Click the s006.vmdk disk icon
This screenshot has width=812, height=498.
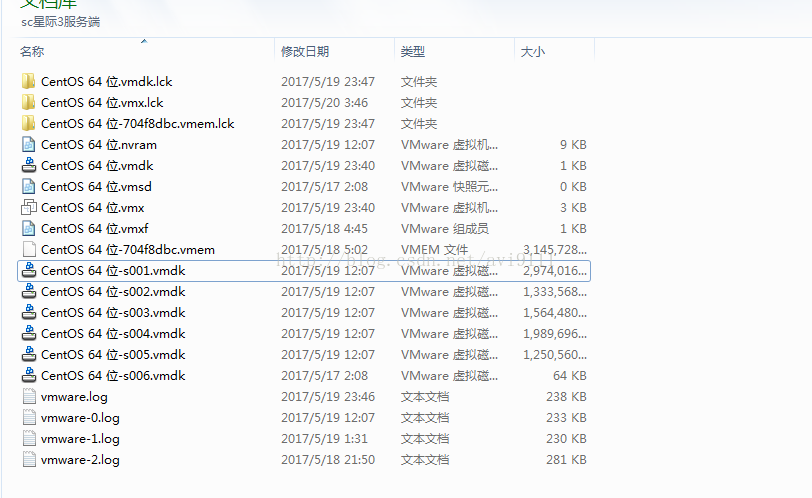pos(28,375)
